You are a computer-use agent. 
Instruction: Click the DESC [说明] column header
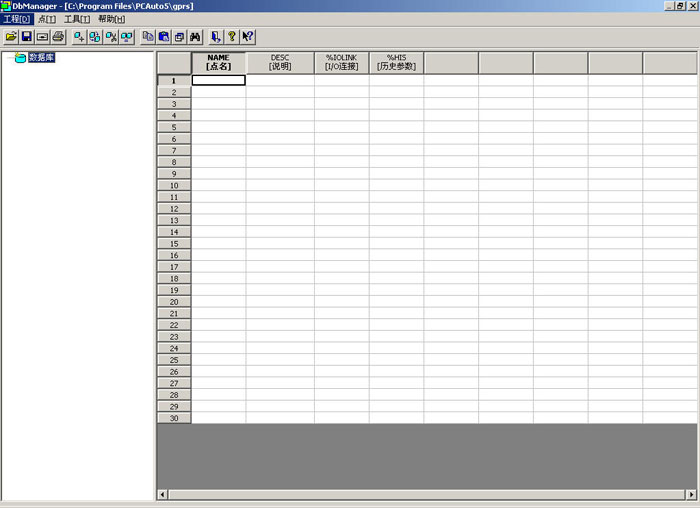(280, 62)
